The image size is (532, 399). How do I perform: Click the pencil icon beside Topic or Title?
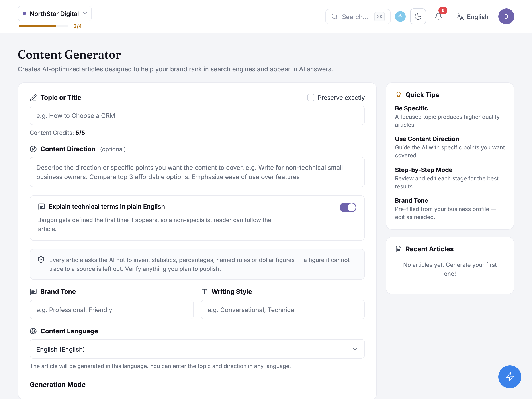tap(33, 97)
